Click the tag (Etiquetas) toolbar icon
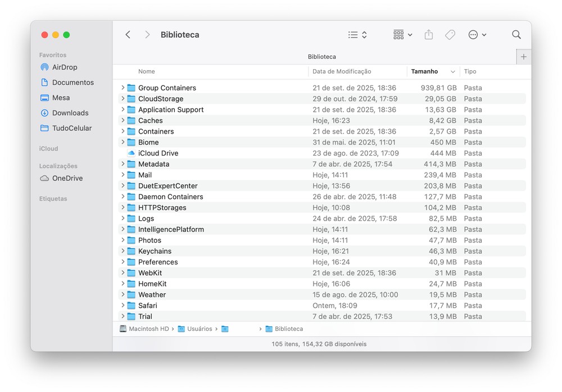The width and height of the screenshot is (562, 392). [450, 35]
